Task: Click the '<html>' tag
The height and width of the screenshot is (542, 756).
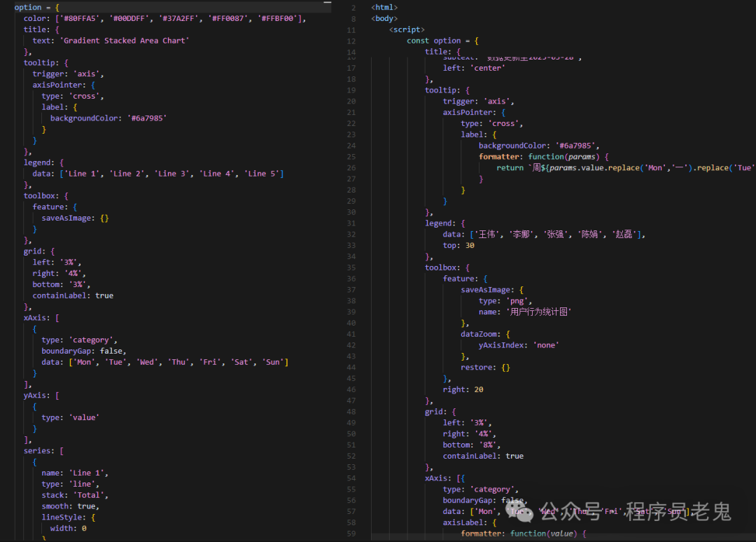Action: [384, 7]
